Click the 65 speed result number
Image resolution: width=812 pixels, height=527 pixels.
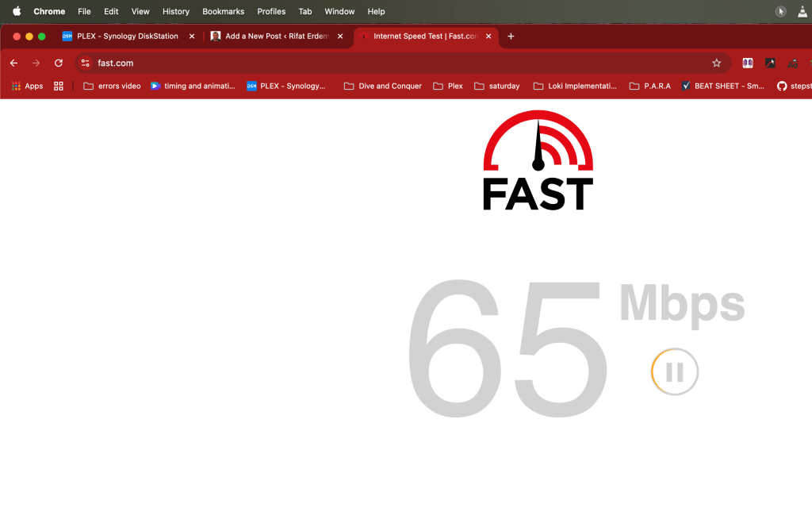coord(507,348)
